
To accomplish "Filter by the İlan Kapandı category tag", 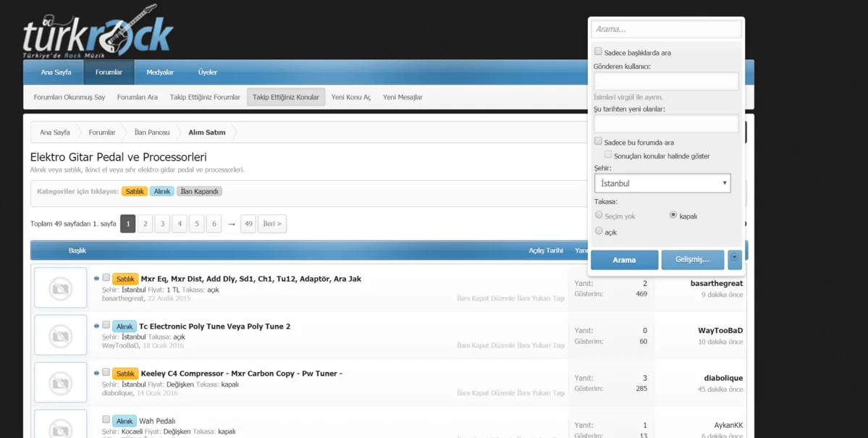I will (199, 191).
